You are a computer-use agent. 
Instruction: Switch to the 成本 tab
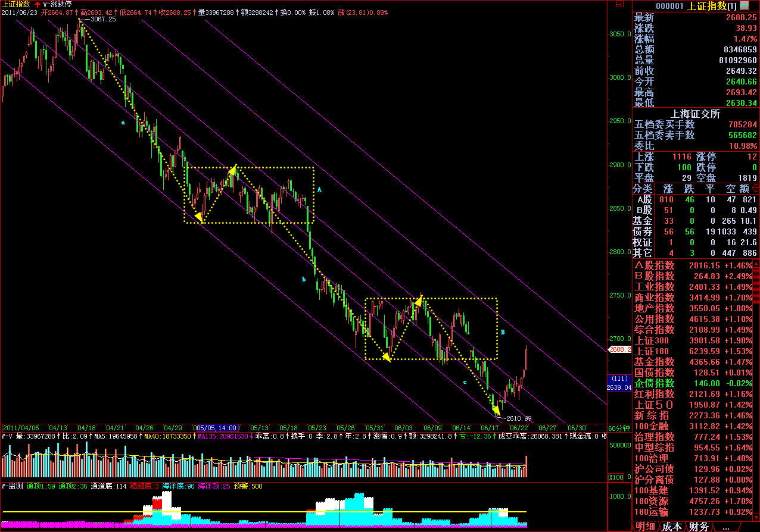672,527
